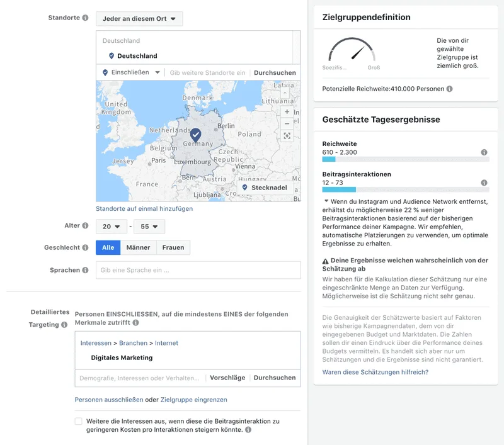Click the Digitales Marketing interest entry
Viewport: 504px width, 445px height.
click(x=122, y=358)
